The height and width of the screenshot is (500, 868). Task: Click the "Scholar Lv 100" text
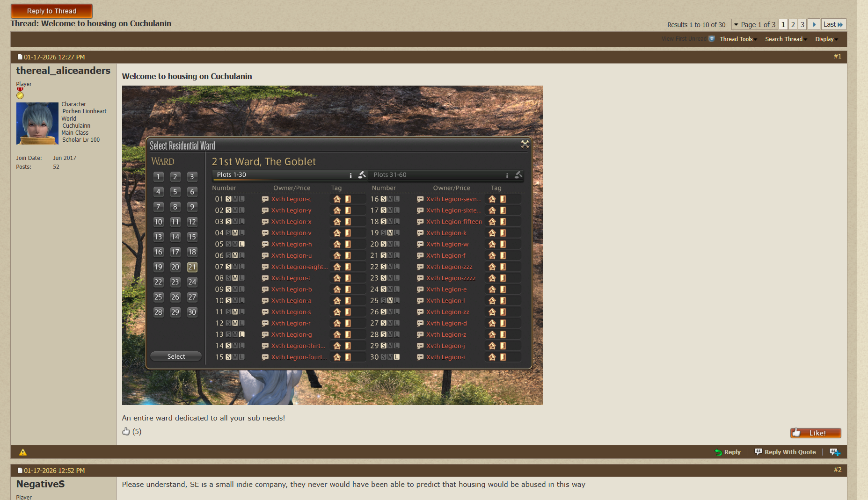(x=81, y=140)
